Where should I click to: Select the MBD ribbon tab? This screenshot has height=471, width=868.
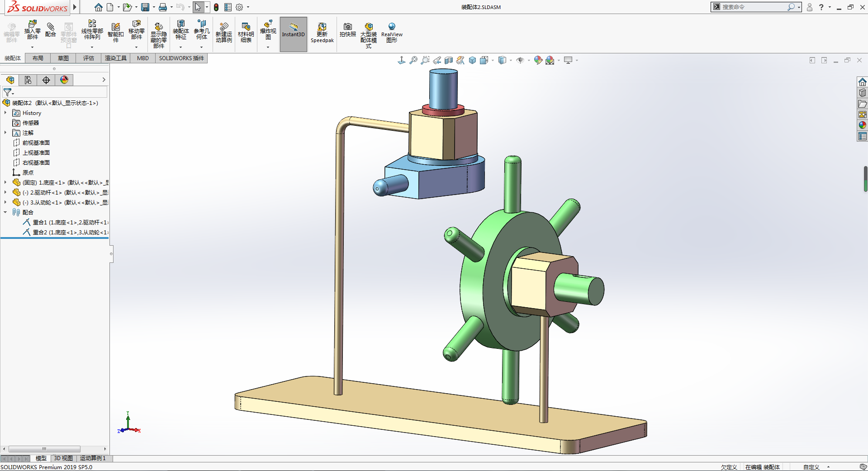(x=143, y=58)
